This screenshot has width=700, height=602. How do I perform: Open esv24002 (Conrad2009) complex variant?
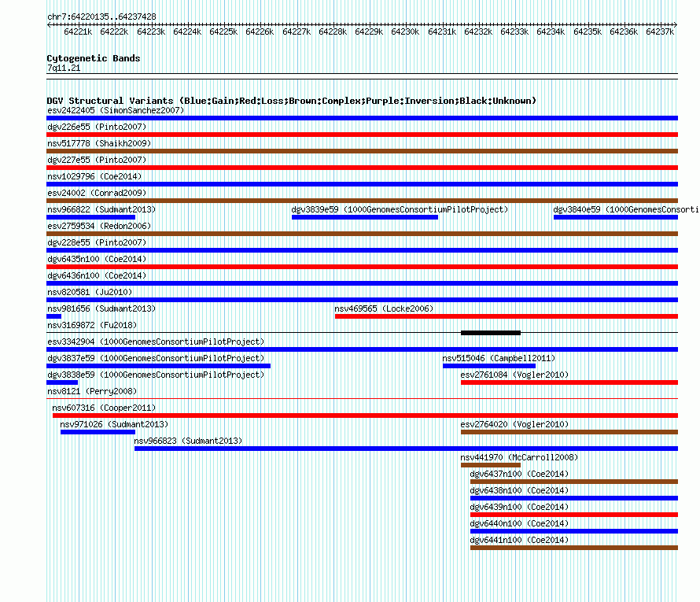(362, 201)
